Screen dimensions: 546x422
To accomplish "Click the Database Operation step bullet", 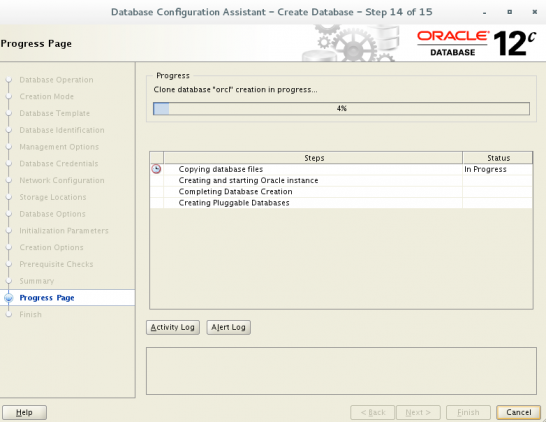I will (9, 80).
